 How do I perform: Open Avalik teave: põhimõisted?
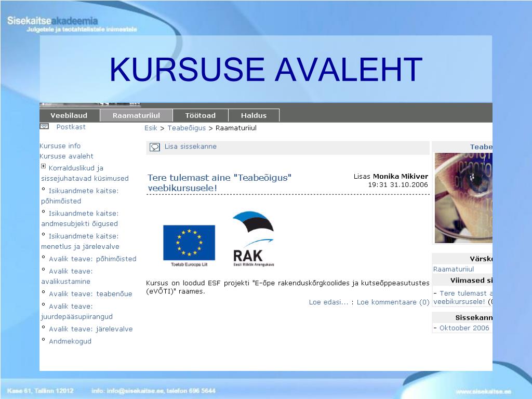coord(92,259)
